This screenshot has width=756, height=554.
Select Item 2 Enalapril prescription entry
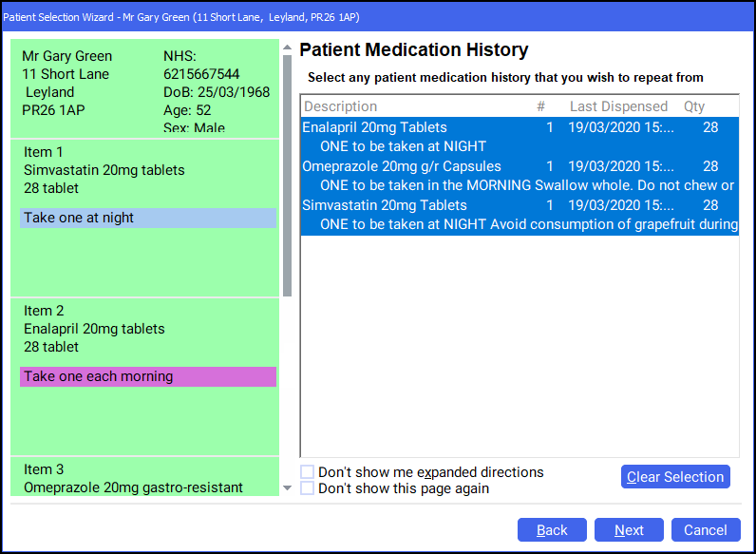[x=95, y=329]
